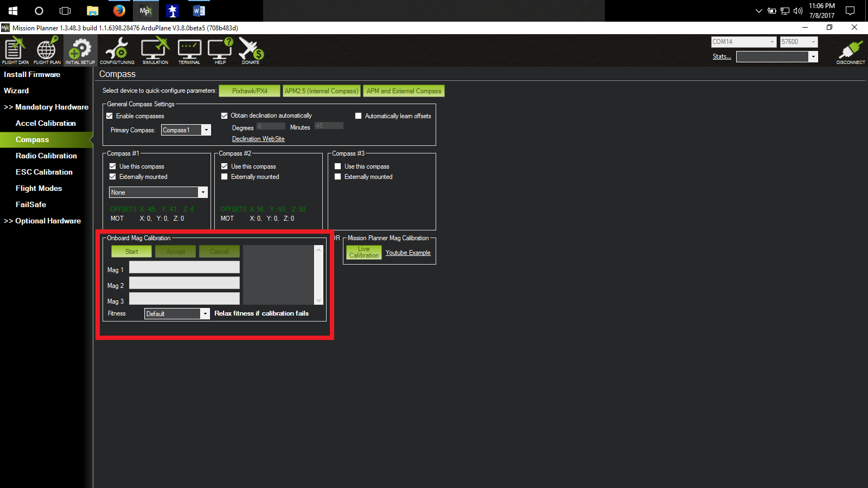Expand Mandatory Hardware section
The image size is (868, 488).
[46, 107]
